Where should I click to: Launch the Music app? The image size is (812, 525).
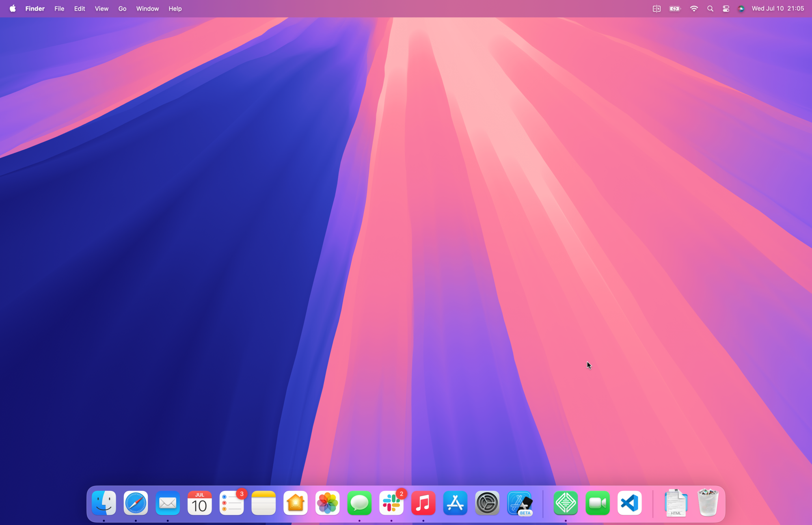(423, 503)
